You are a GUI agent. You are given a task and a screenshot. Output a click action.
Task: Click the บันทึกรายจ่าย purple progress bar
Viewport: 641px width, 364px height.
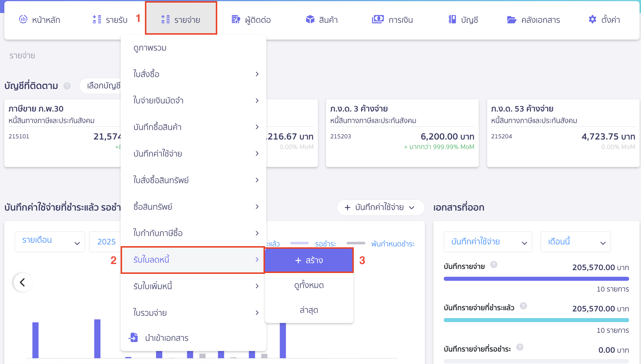[536, 279]
